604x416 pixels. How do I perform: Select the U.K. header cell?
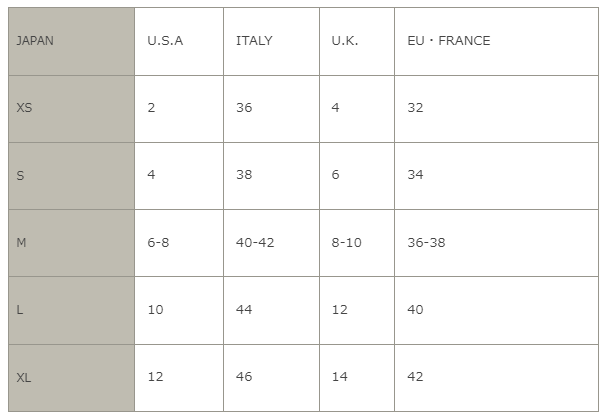(356, 41)
